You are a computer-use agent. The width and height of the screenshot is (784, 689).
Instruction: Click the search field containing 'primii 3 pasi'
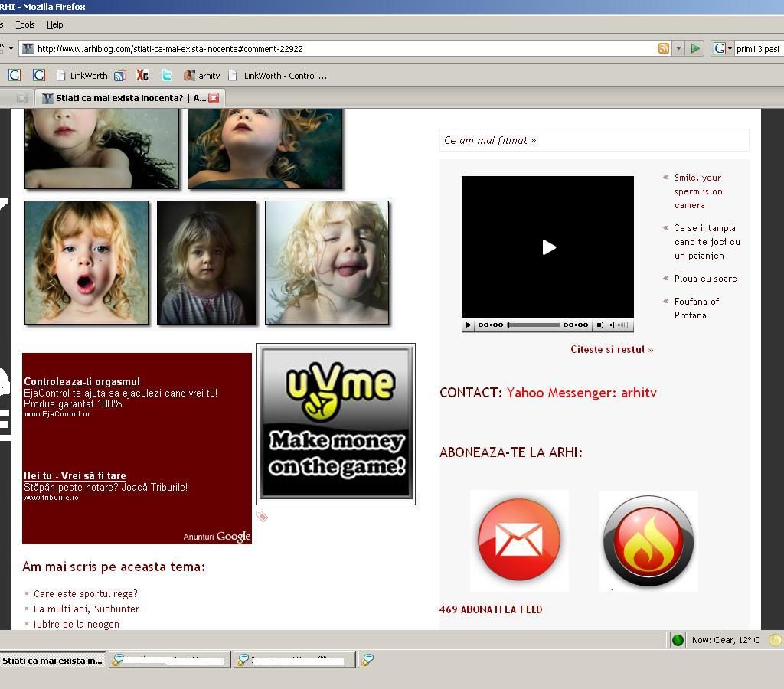(x=758, y=48)
